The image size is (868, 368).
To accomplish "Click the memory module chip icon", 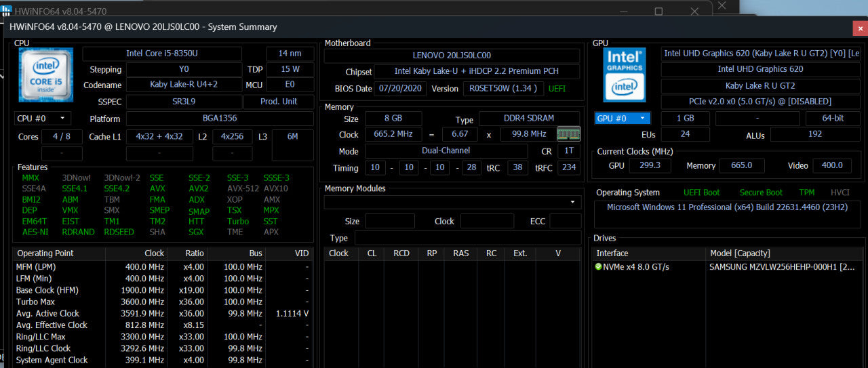I will coord(568,134).
